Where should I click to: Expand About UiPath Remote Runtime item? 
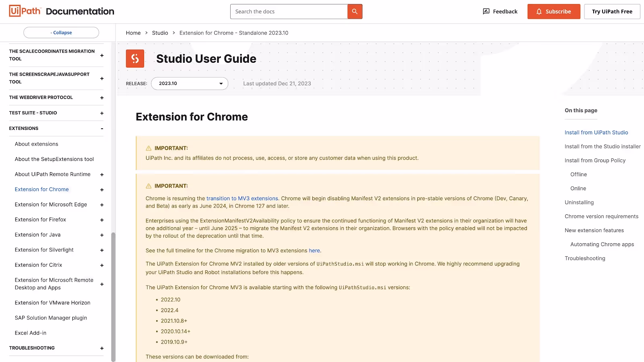click(x=102, y=175)
